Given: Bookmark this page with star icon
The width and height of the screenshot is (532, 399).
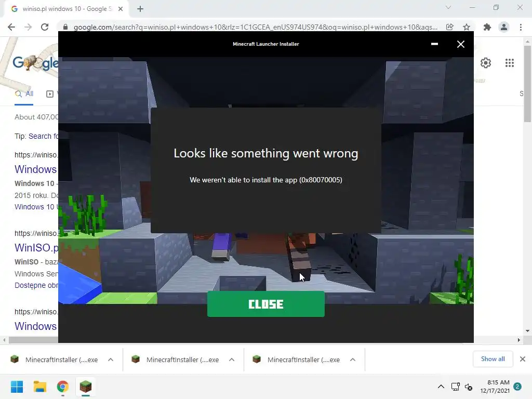Looking at the screenshot, I should coord(467,27).
